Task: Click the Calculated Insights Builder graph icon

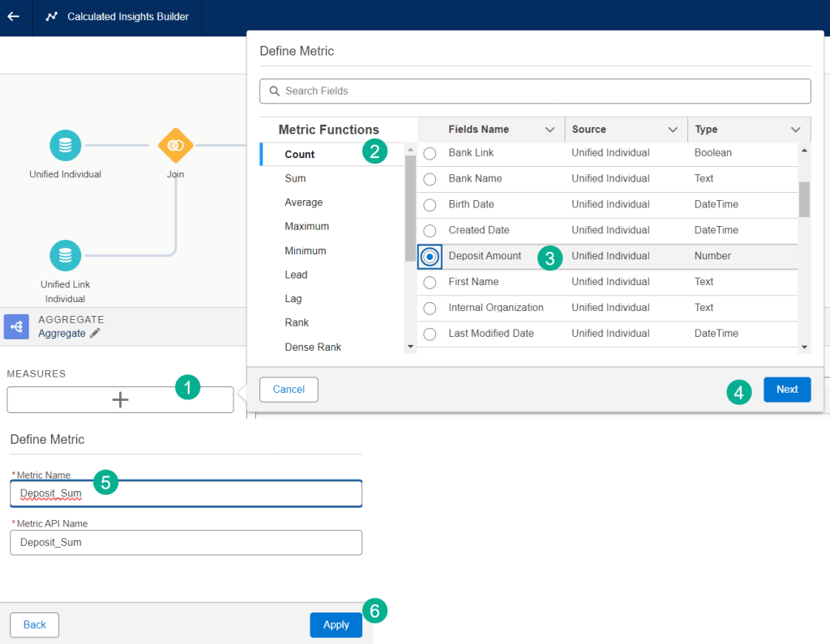Action: tap(52, 16)
